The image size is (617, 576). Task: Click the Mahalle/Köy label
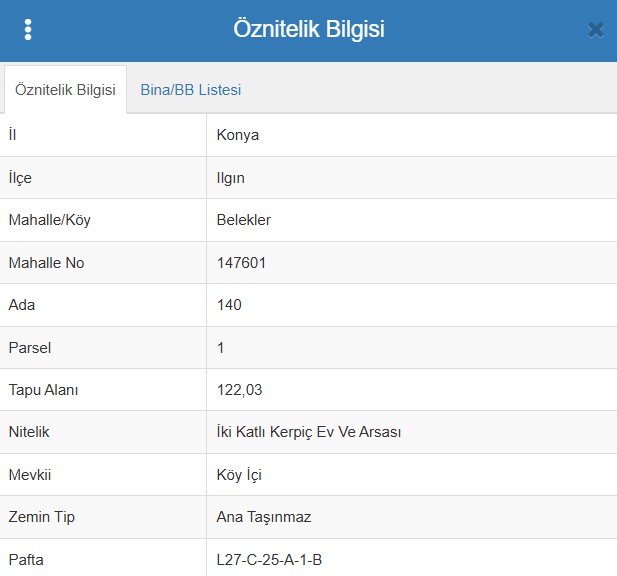pos(50,220)
